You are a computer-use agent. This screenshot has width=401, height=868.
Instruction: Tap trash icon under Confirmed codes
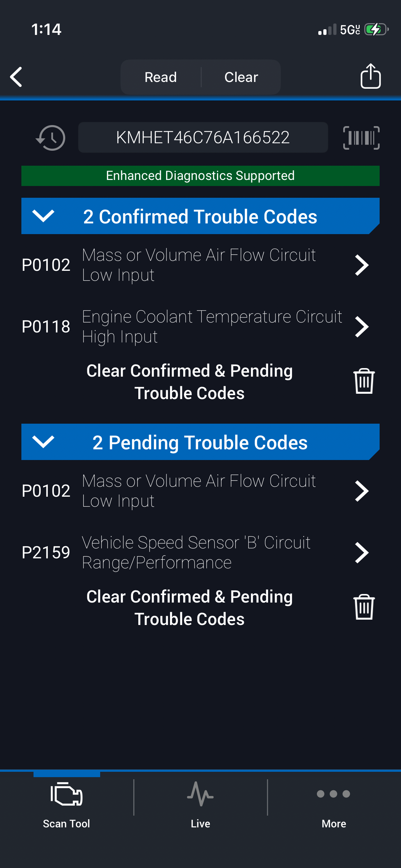[x=364, y=381]
